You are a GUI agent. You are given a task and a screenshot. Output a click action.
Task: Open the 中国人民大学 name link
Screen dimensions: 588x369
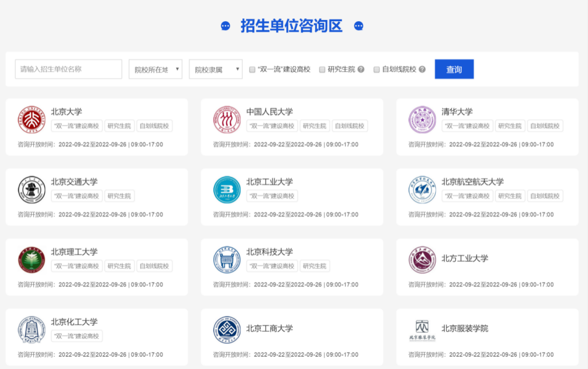tap(270, 112)
